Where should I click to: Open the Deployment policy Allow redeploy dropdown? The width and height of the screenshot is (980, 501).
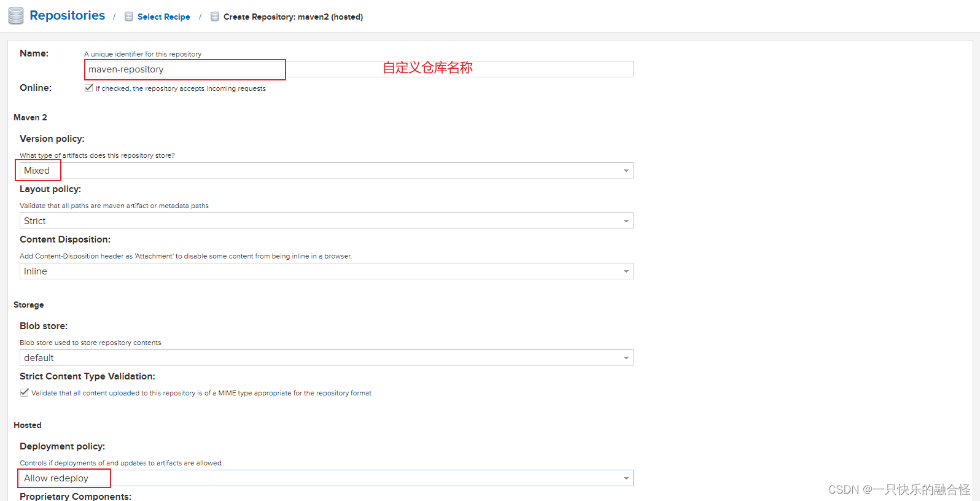[326, 478]
